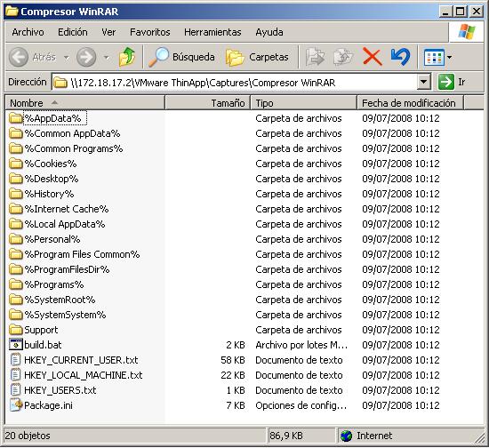Open the Ver menu
This screenshot has height=448, width=489.
pyautogui.click(x=108, y=32)
